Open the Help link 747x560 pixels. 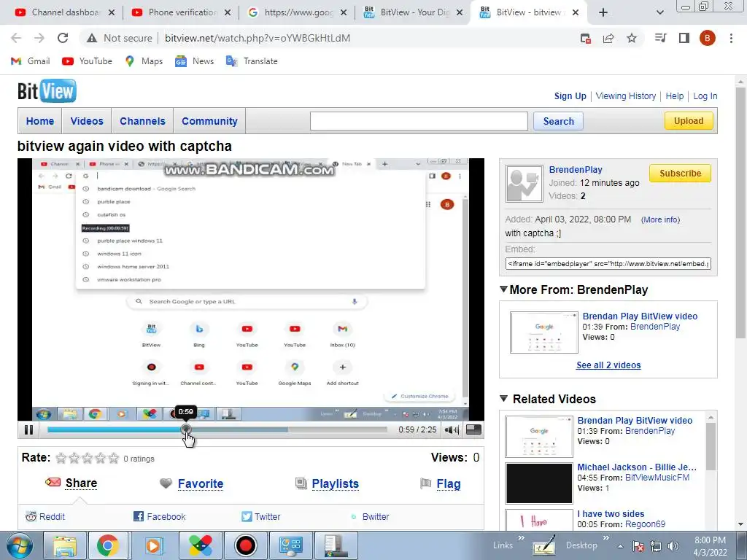click(x=674, y=96)
